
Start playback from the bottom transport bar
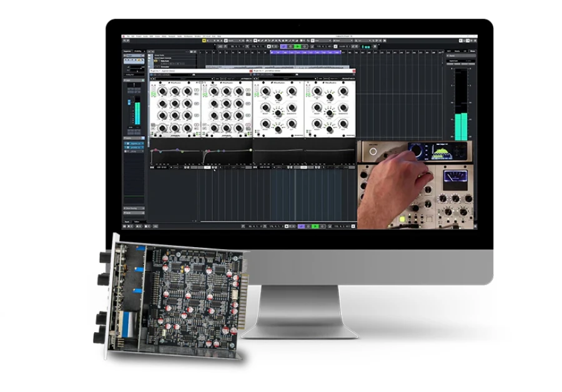[x=315, y=226]
